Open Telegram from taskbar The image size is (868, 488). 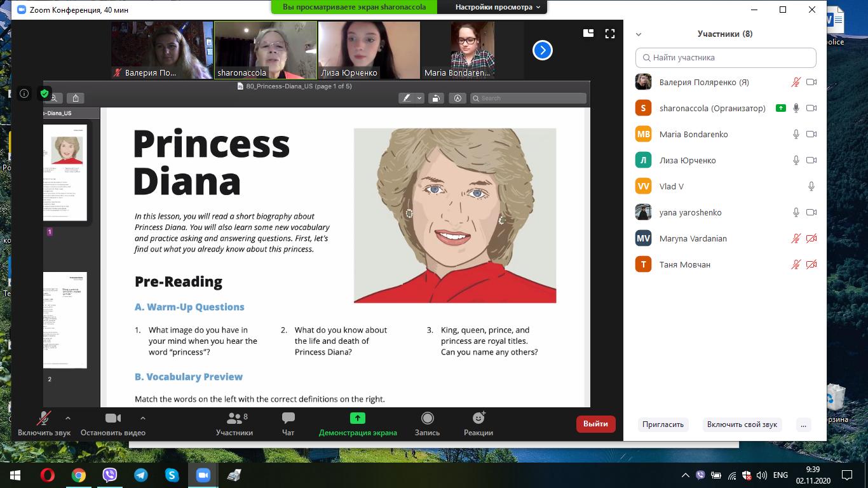(x=140, y=475)
